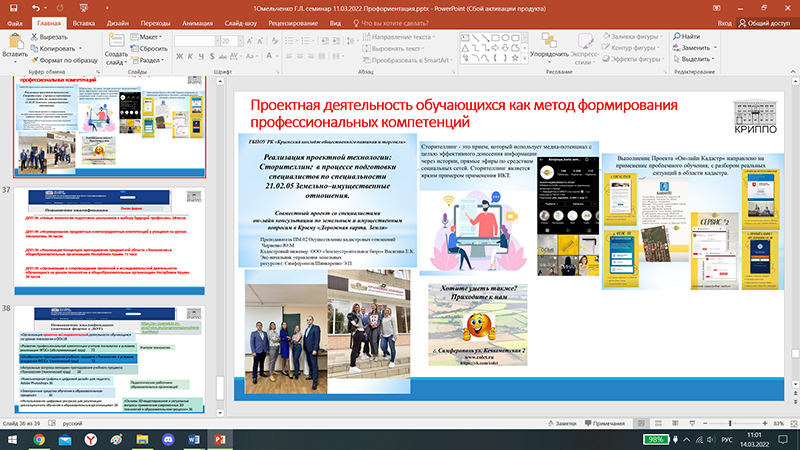Toggle strikethrough (abc) formatting
This screenshot has width=800, height=450.
pyautogui.click(x=222, y=56)
